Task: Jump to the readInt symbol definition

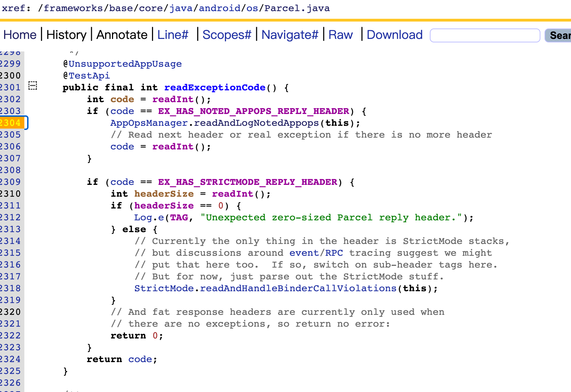Action: pos(173,99)
